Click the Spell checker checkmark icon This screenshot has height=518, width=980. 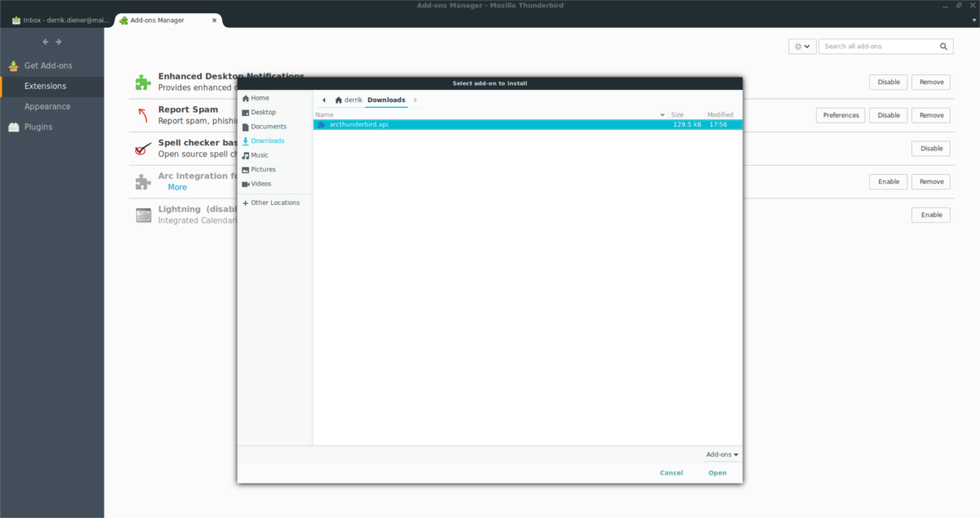[x=140, y=148]
